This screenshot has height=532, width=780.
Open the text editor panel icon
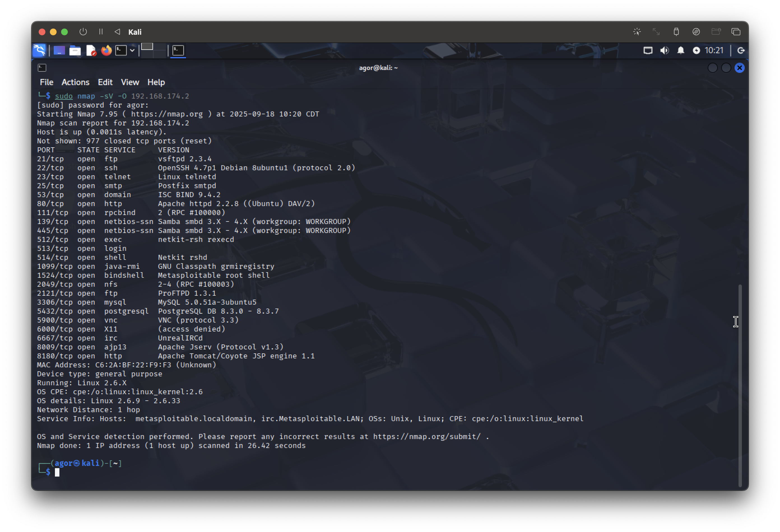[91, 51]
